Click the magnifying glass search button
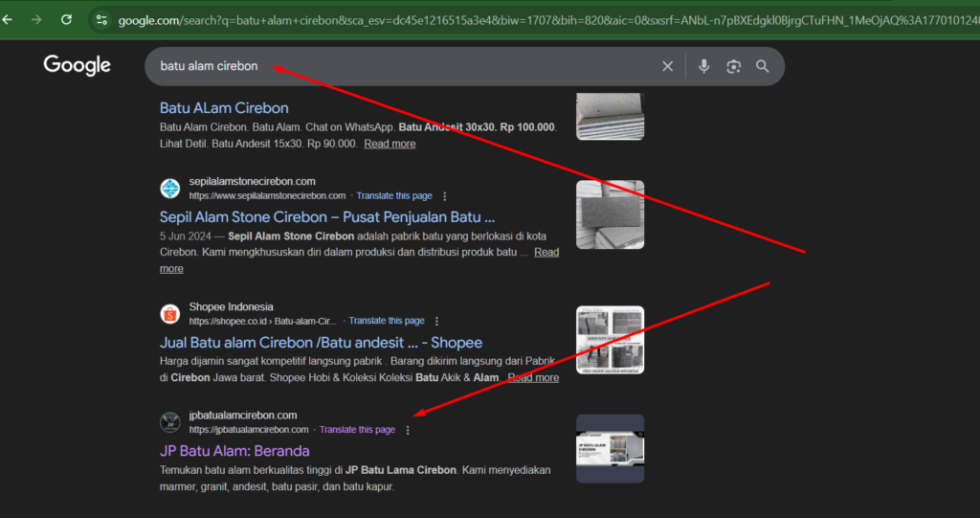Image resolution: width=980 pixels, height=518 pixels. (x=763, y=66)
